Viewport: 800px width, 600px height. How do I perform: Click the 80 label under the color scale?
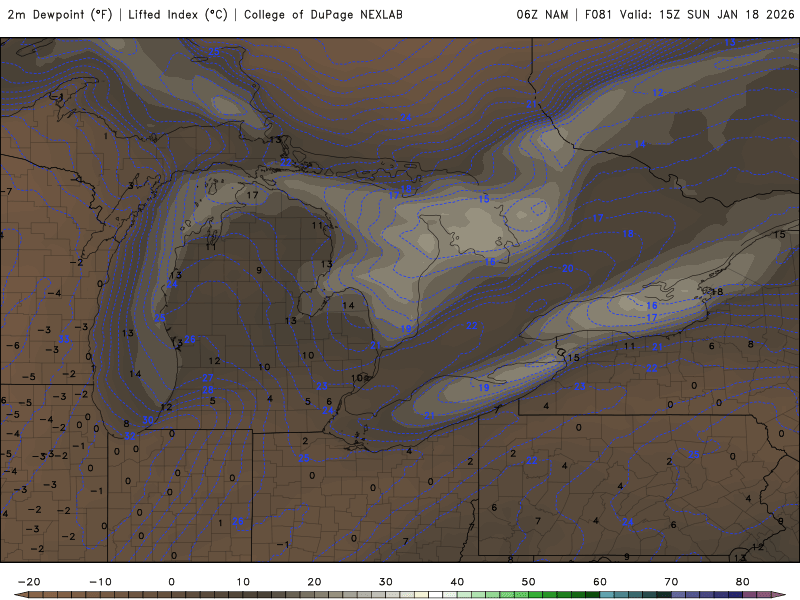pyautogui.click(x=743, y=582)
